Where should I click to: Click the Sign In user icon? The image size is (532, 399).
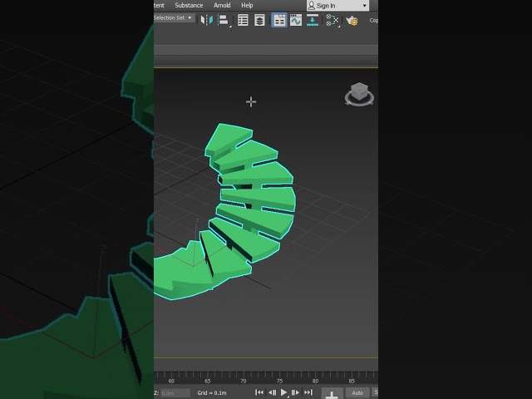312,6
